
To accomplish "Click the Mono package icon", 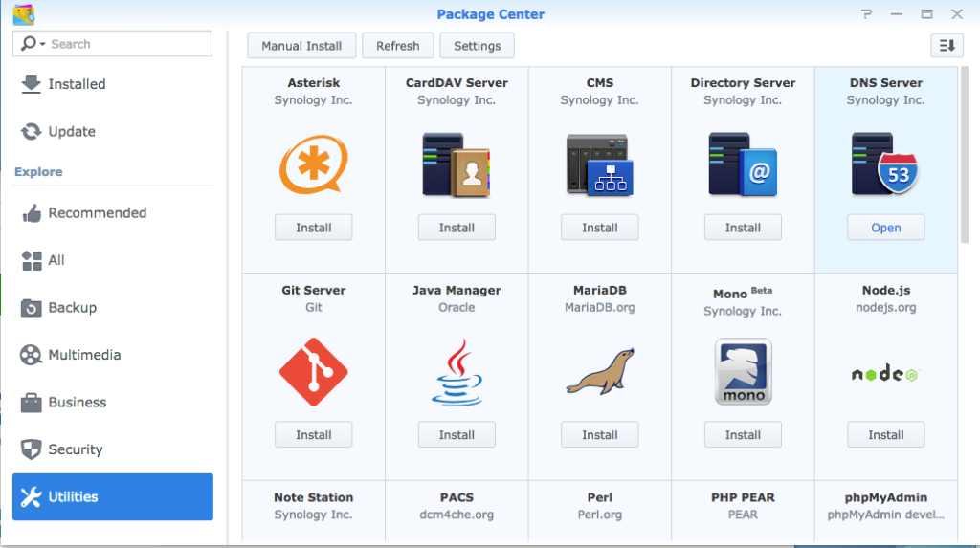I will (x=743, y=372).
